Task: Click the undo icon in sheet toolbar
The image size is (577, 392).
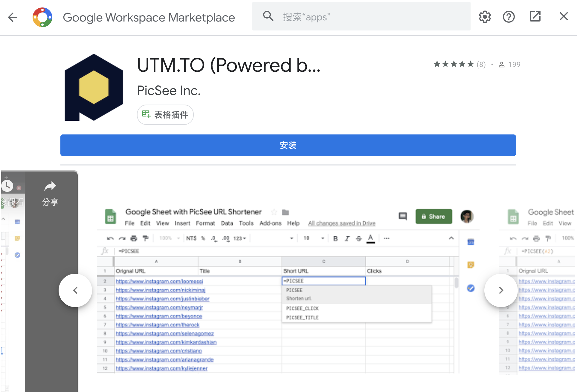Action: [x=110, y=238]
